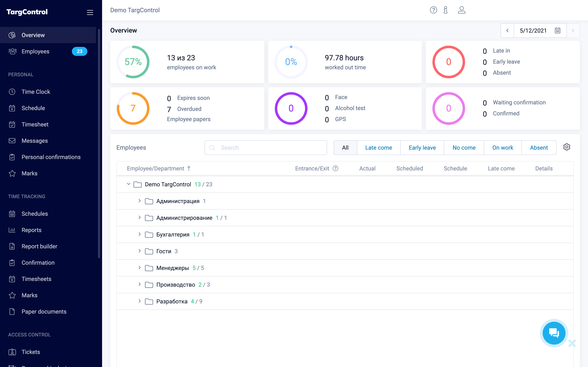
Task: Click the info icon in header
Action: [x=445, y=10]
